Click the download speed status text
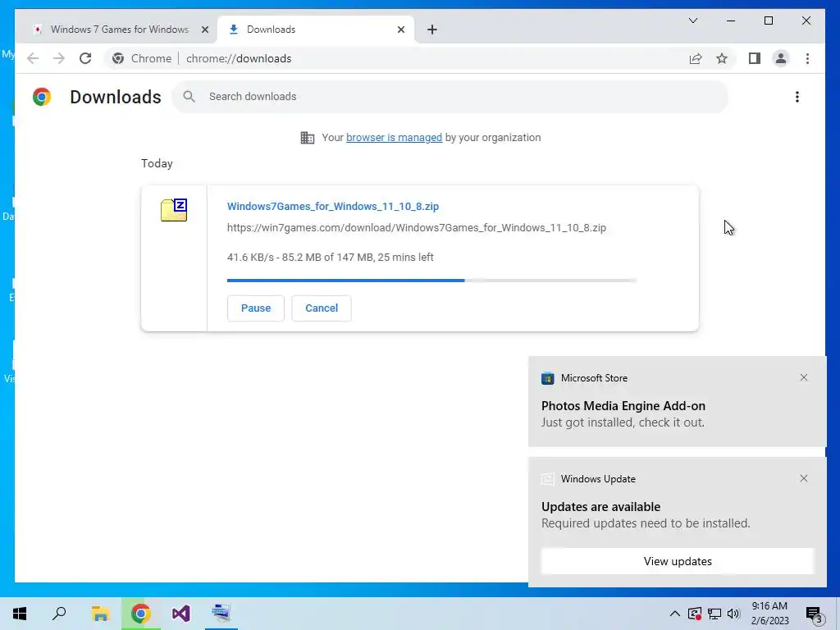The height and width of the screenshot is (630, 840). 330,257
